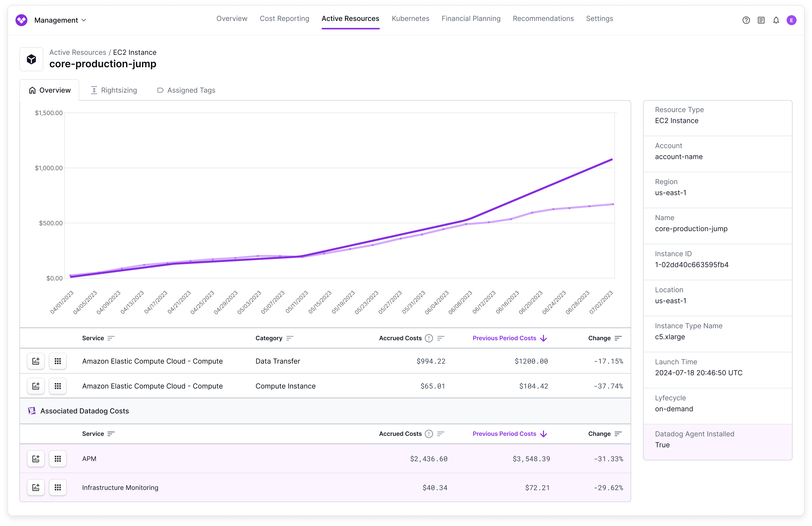Click the account-name value

coord(678,157)
